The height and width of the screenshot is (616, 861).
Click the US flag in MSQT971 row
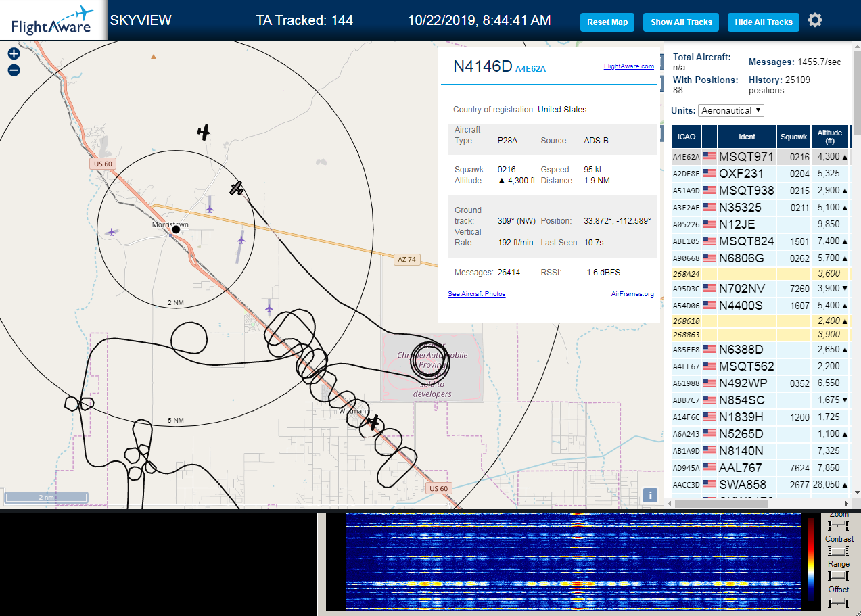point(709,157)
